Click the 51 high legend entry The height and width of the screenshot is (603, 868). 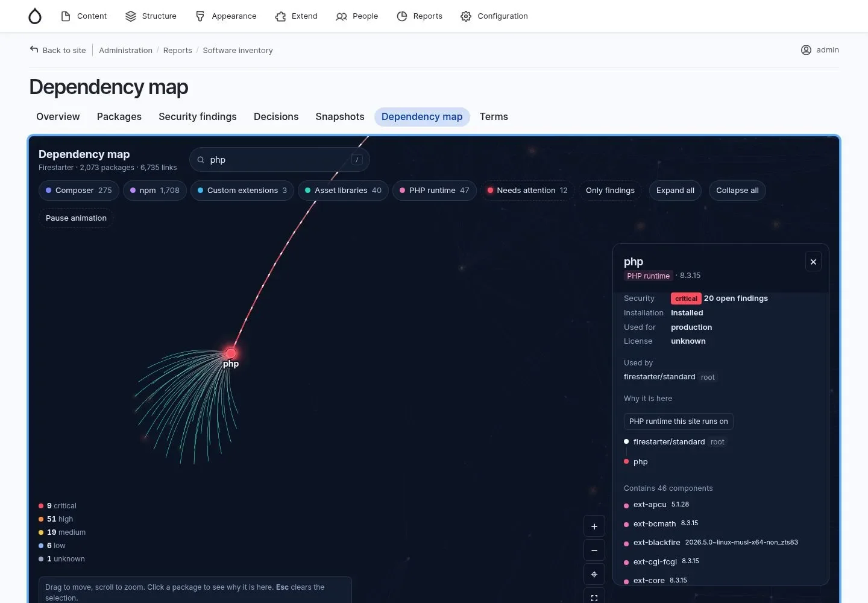(x=56, y=519)
